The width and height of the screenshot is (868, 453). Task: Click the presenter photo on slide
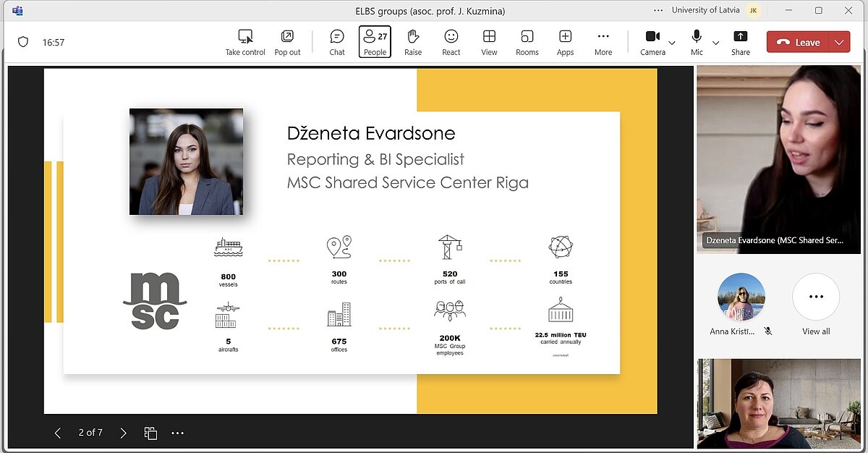[186, 161]
